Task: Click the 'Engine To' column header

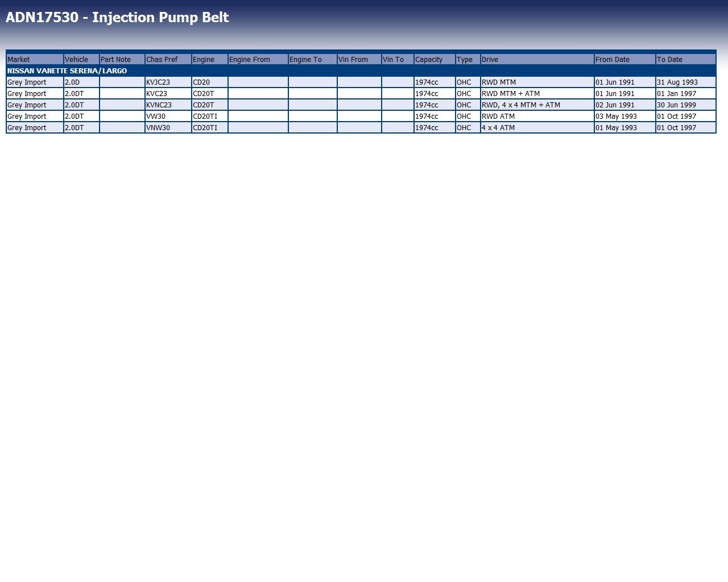Action: [x=313, y=59]
